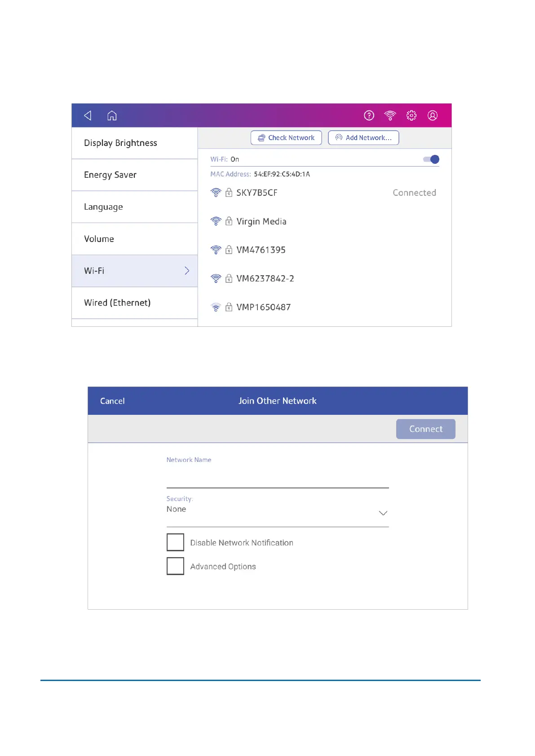Click the signal icon beside VMP1650487
This screenshot has width=535, height=756.
pyautogui.click(x=216, y=307)
